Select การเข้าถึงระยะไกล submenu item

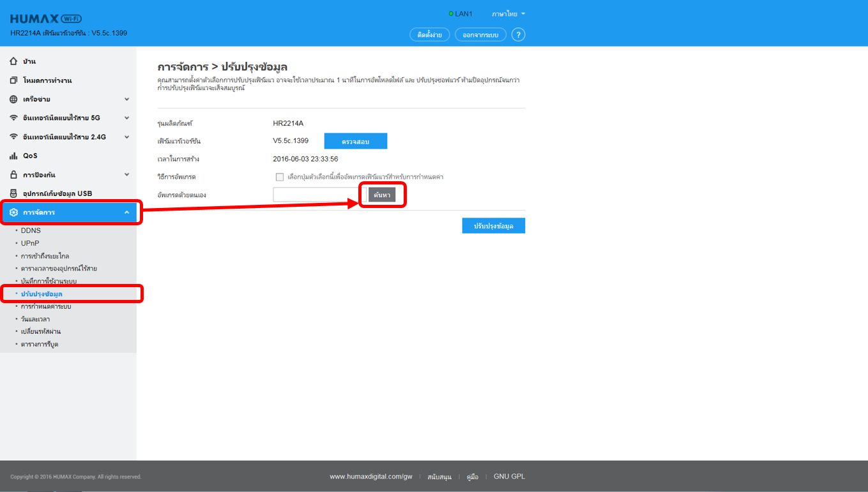click(x=45, y=256)
